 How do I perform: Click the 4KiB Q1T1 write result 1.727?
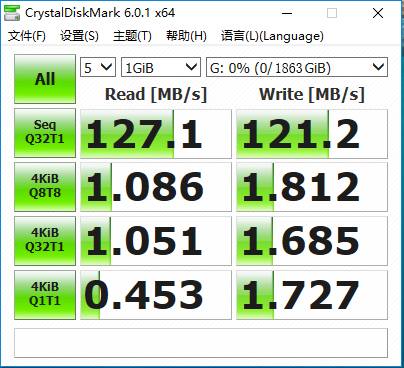coord(312,295)
